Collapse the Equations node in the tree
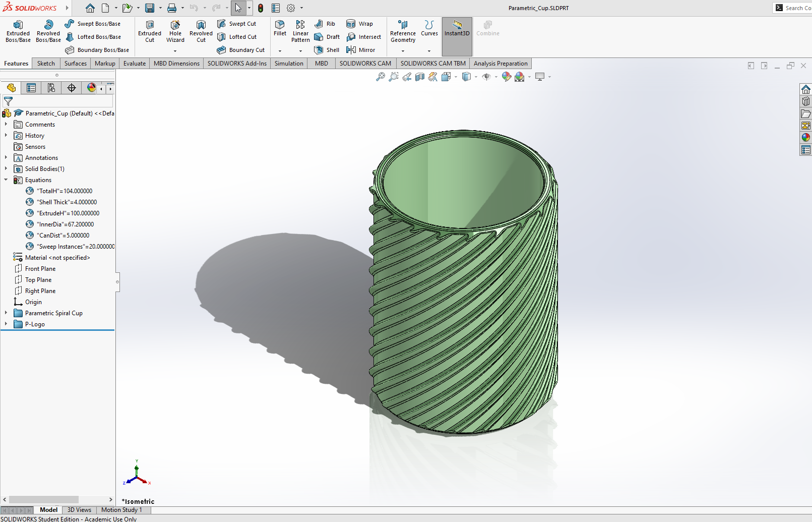This screenshot has height=522, width=812. pos(6,180)
